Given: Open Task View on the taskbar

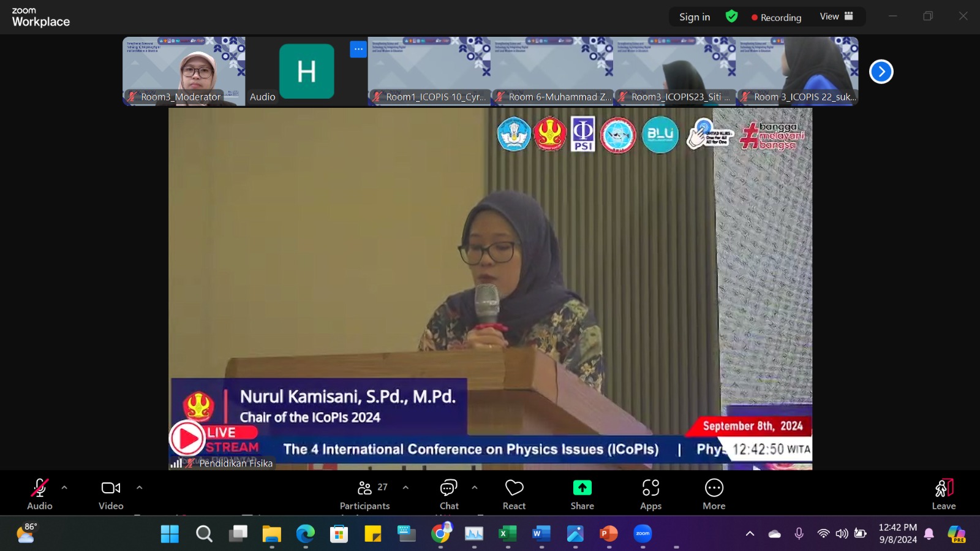Looking at the screenshot, I should pyautogui.click(x=238, y=534).
